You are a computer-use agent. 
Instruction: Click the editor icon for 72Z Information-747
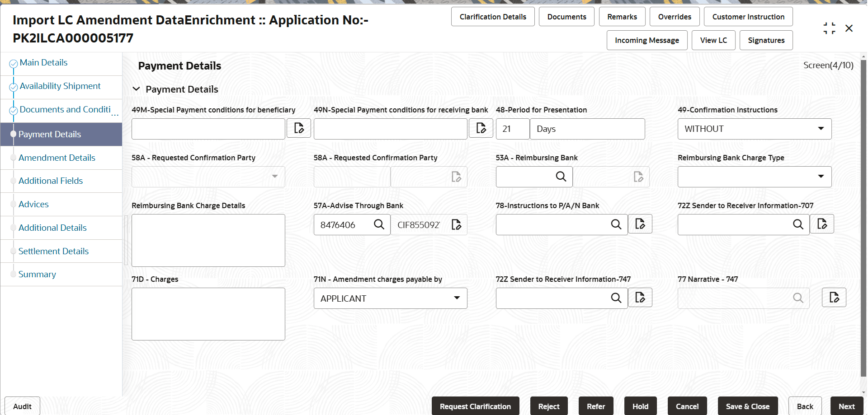(x=640, y=297)
